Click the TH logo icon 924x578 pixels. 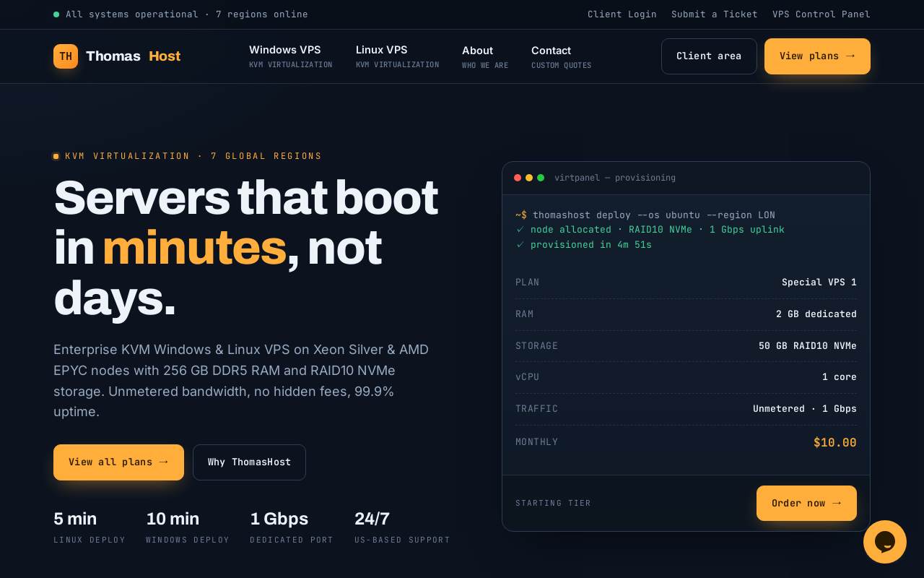[66, 56]
